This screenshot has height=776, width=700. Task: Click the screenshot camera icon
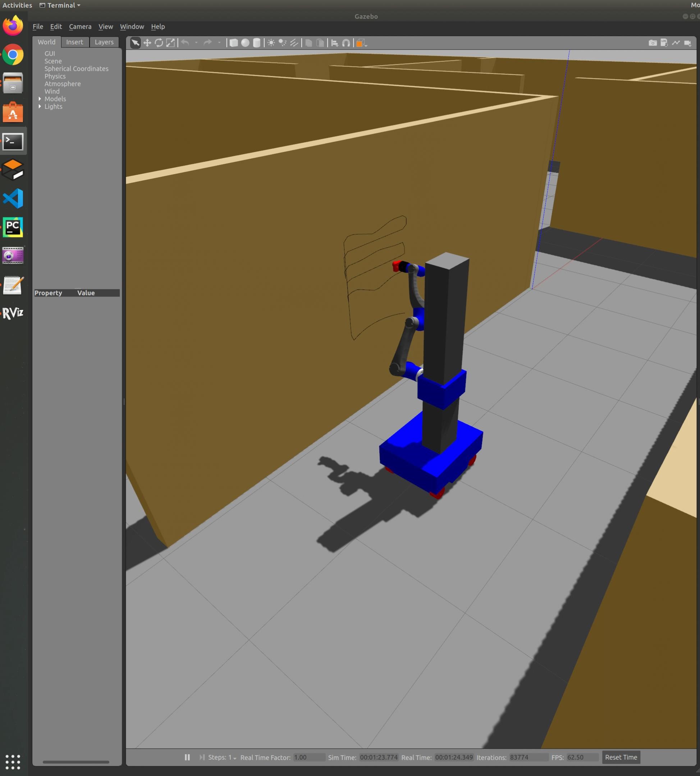pos(653,43)
